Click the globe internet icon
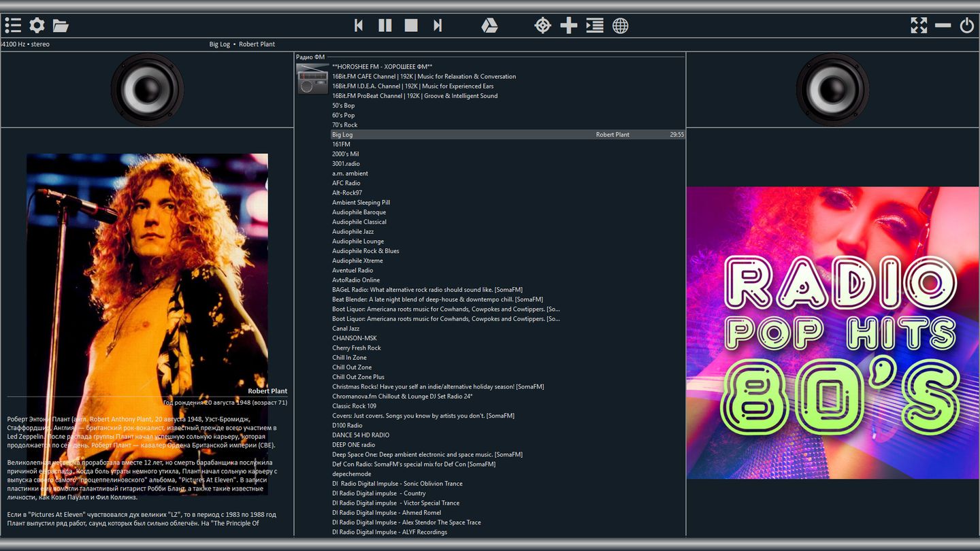 coord(620,26)
